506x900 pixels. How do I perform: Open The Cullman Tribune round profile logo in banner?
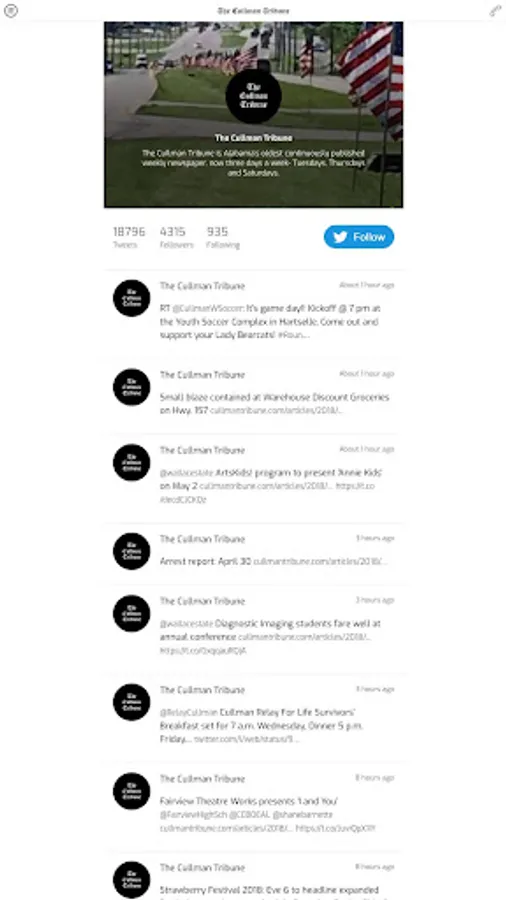pyautogui.click(x=253, y=96)
